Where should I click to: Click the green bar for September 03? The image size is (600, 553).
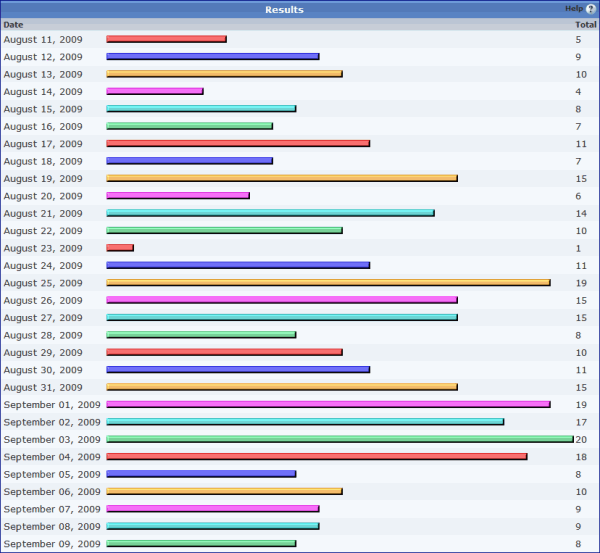point(340,439)
